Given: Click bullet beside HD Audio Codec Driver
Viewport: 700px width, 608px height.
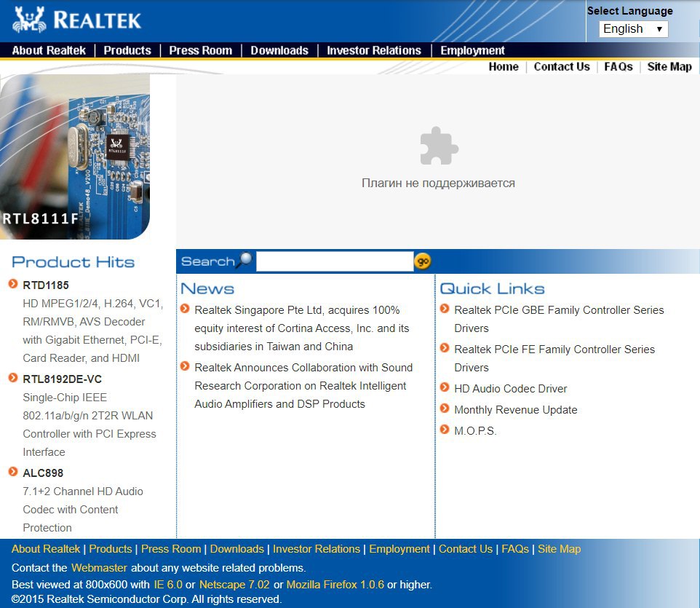Looking at the screenshot, I should pyautogui.click(x=444, y=387).
